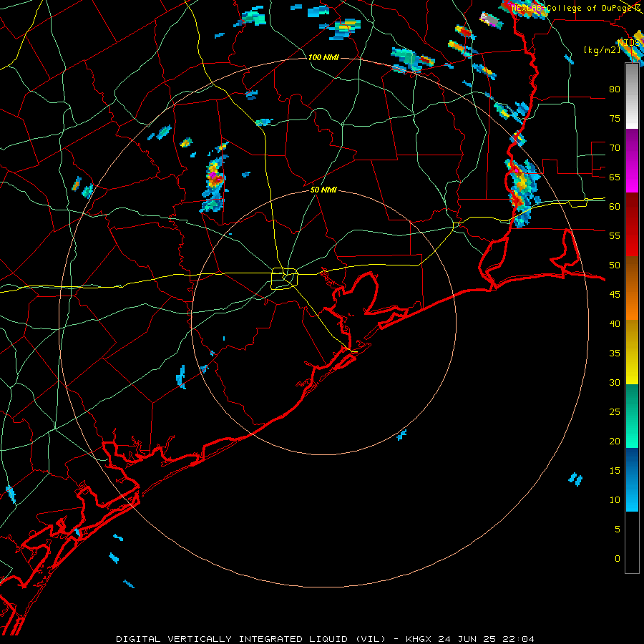Click the 55 value on the VIL scale
The height and width of the screenshot is (644, 644).
(615, 235)
